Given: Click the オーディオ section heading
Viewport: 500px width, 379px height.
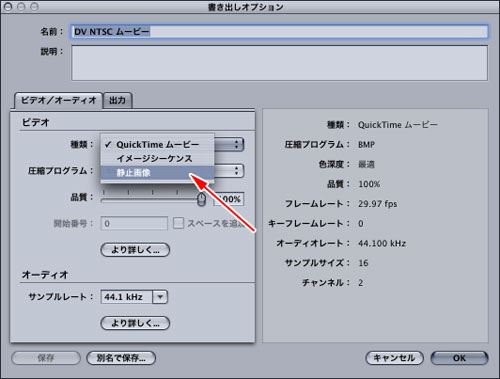Looking at the screenshot, I should point(45,275).
